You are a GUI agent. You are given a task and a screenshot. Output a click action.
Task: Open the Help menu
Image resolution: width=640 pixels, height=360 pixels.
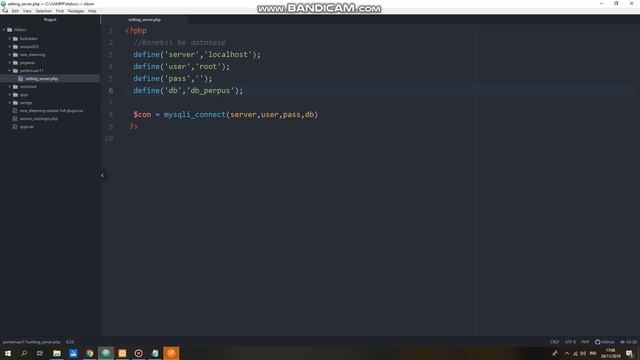92,11
